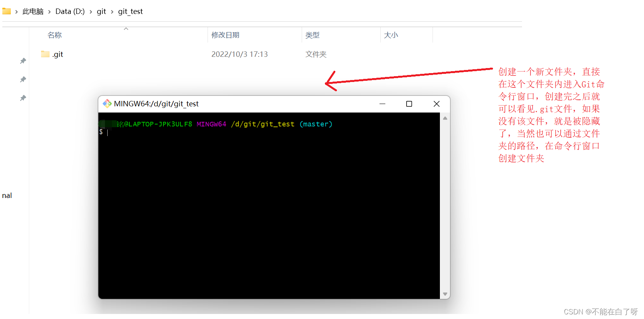
Task: Minimize the MINGW64 terminal window
Action: (x=382, y=104)
